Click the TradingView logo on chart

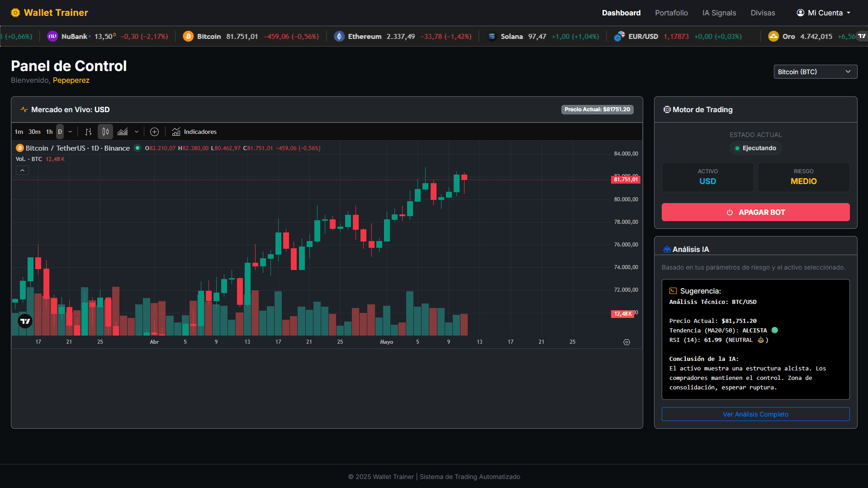(x=25, y=321)
